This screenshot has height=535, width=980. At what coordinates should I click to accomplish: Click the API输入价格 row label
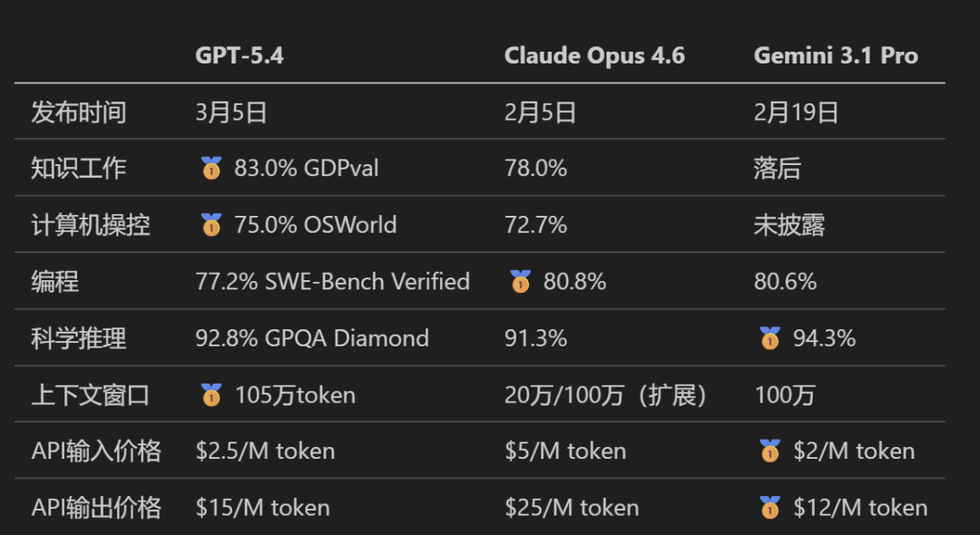click(96, 451)
